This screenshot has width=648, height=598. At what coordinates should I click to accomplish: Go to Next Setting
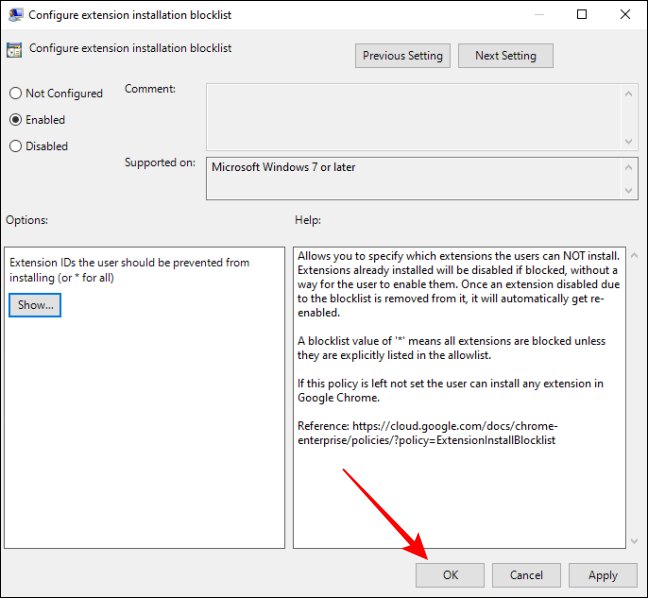tap(505, 56)
